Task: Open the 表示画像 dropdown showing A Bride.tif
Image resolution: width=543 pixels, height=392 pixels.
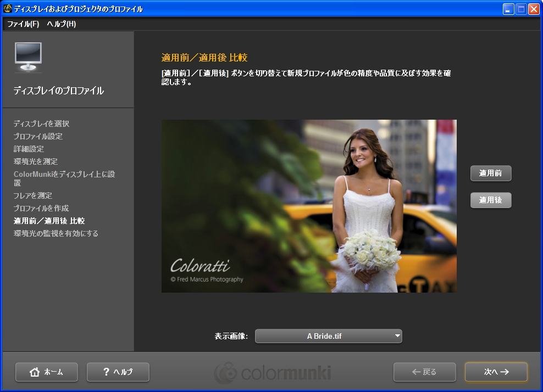Action: pyautogui.click(x=328, y=336)
